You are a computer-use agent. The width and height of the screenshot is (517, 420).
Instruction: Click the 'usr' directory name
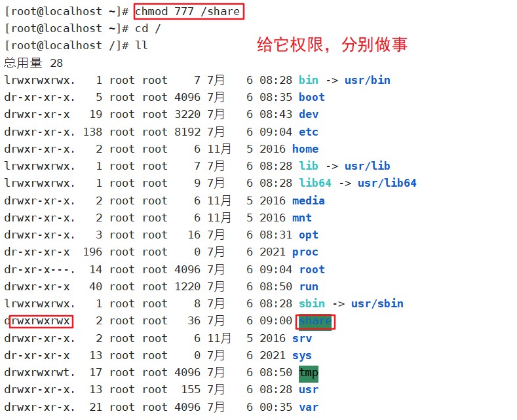tap(308, 390)
